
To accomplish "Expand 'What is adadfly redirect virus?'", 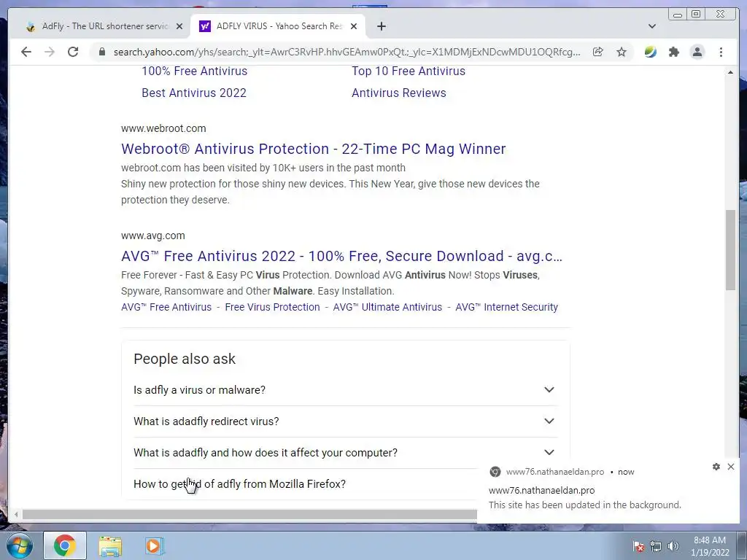I will [345, 421].
